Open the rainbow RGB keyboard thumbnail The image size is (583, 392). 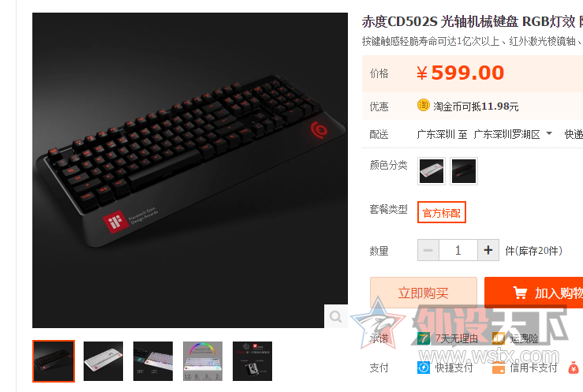coord(203,361)
